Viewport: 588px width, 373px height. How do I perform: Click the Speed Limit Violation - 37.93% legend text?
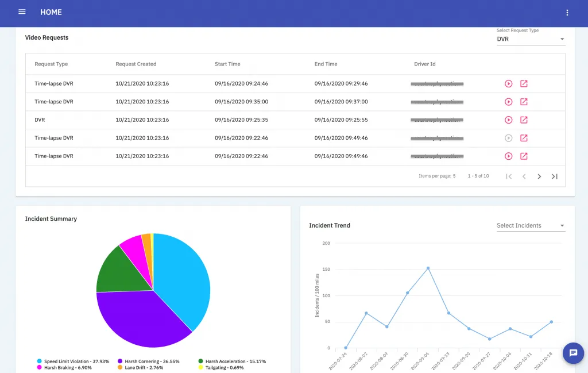tap(76, 362)
